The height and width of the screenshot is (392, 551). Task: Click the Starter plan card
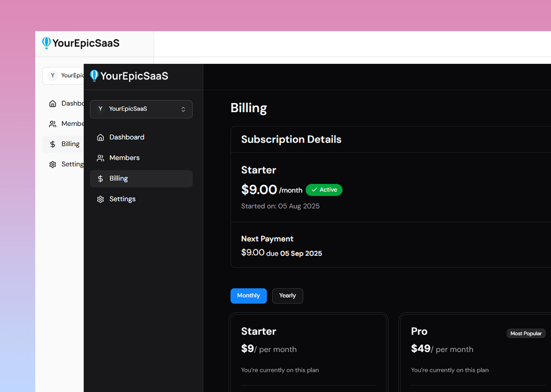click(x=308, y=352)
